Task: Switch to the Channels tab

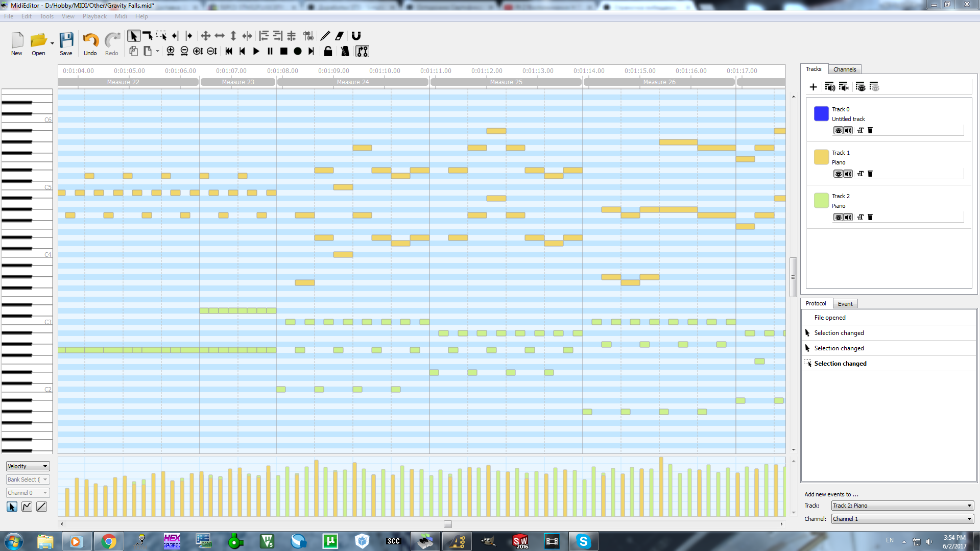Action: coord(844,69)
